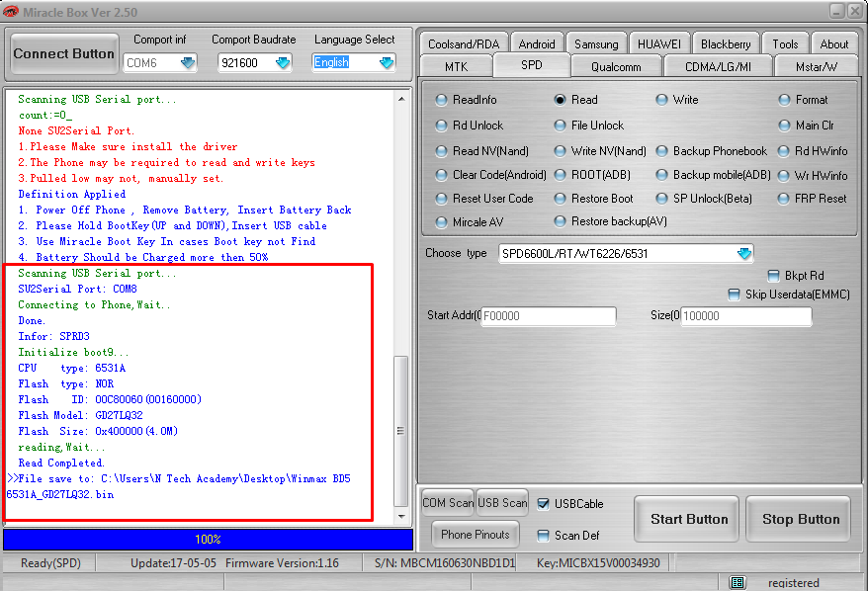Open the Comport Baudrate 921600 dropdown
Image resolution: width=868 pixels, height=591 pixels.
(x=283, y=62)
